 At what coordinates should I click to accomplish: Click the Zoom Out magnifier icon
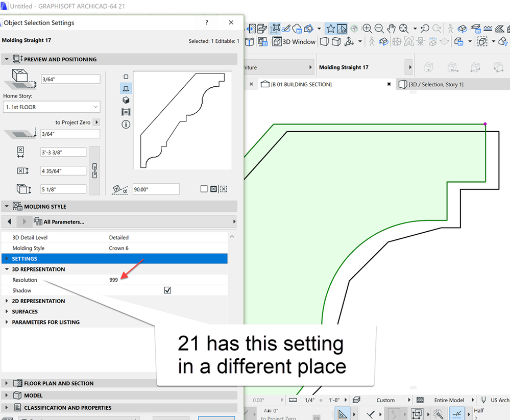coord(379,29)
